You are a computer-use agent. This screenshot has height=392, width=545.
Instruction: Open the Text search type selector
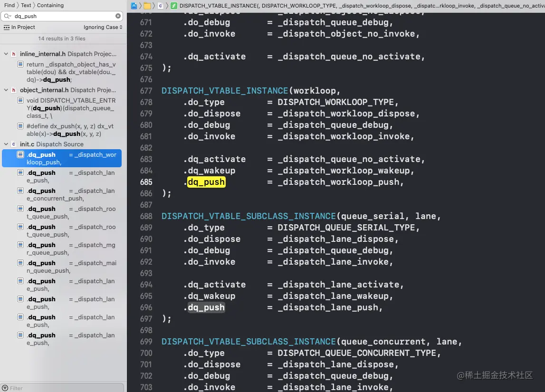[26, 5]
